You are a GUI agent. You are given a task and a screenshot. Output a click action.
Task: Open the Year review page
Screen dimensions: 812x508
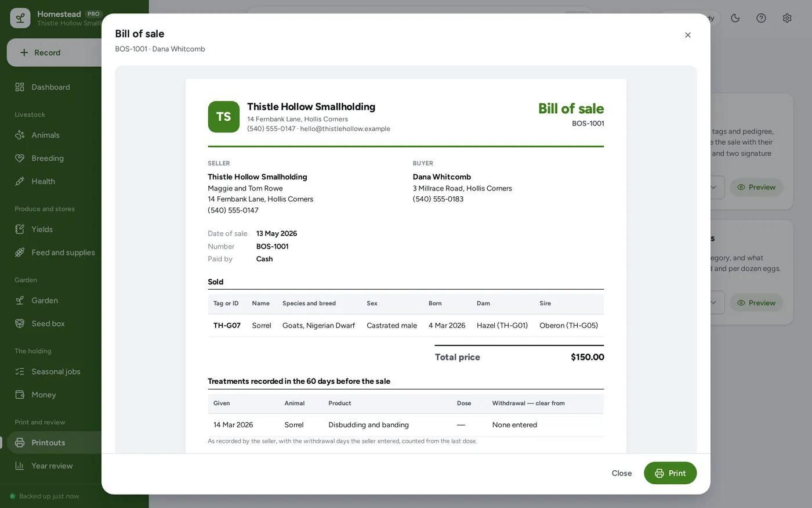[52, 466]
